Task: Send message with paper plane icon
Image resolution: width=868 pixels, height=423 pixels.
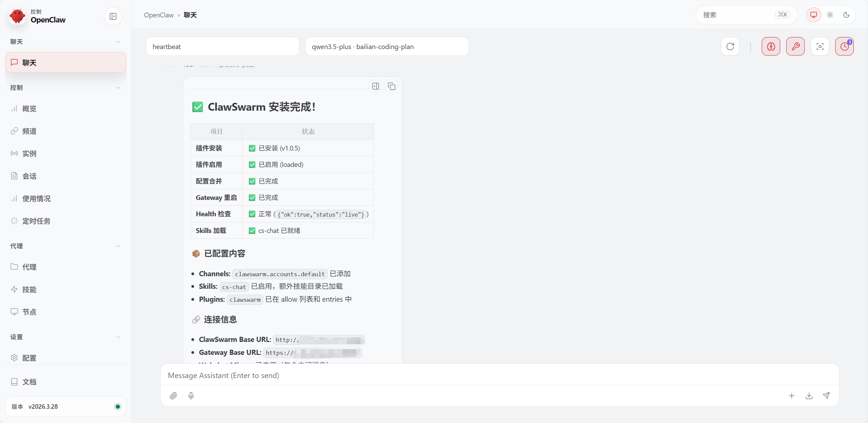Action: (826, 395)
